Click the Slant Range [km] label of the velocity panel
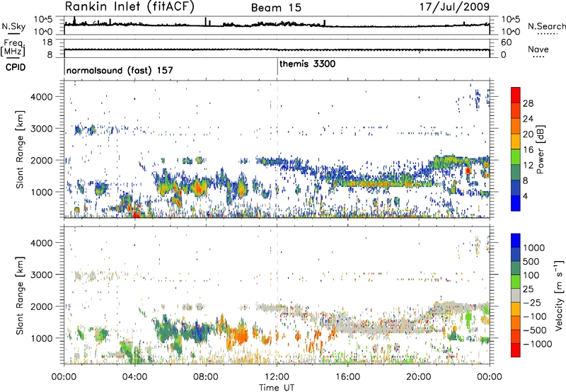 point(20,295)
